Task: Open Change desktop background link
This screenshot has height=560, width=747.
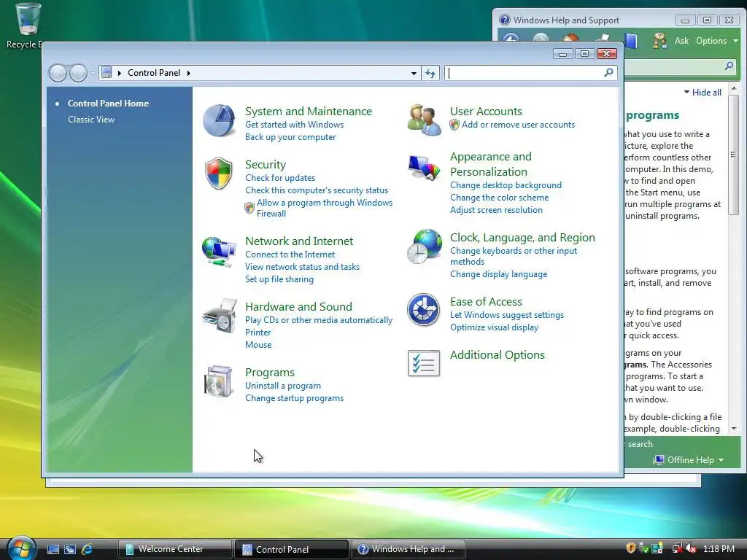Action: (506, 185)
